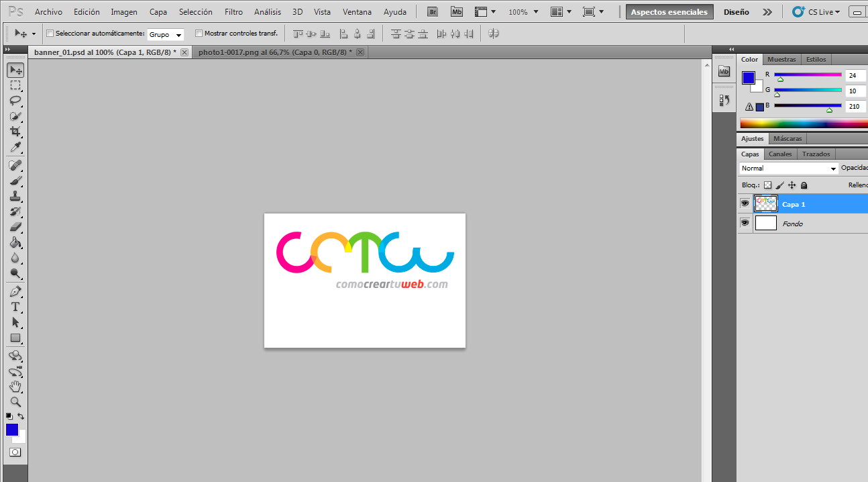Toggle lock position

(x=792, y=185)
